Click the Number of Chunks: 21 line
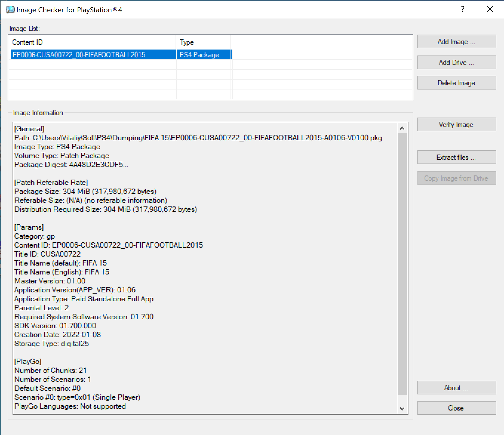 pos(51,371)
